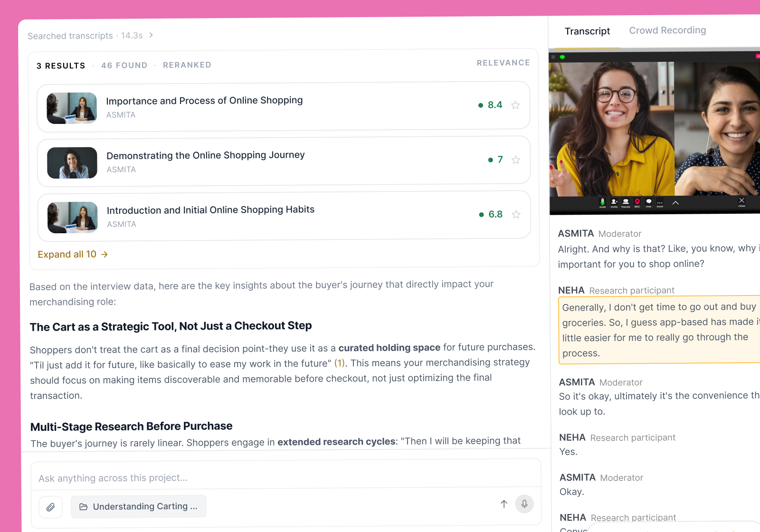760x532 pixels.
Task: Open Demonstrating the Online Shopping Journey thumbnail
Action: coord(72,162)
